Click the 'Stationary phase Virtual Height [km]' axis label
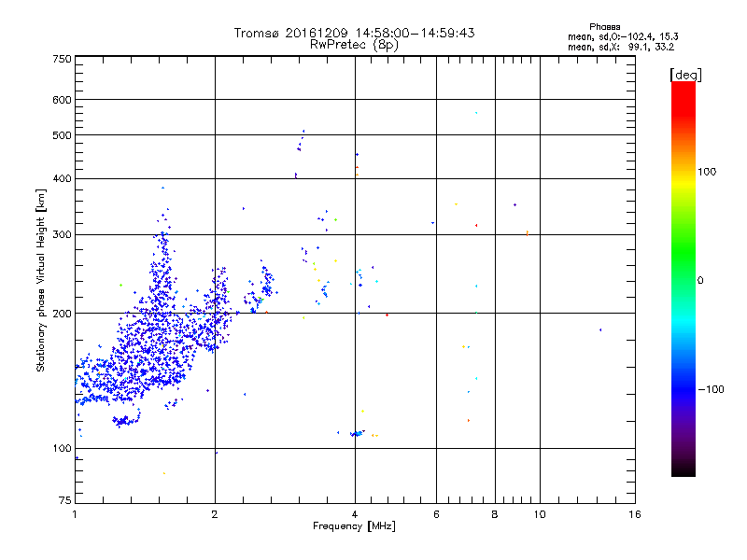This screenshot has width=747, height=560. 41,281
